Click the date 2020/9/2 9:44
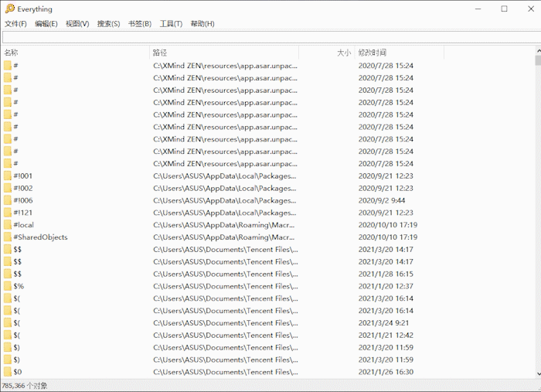The height and width of the screenshot is (392, 541). tap(382, 200)
